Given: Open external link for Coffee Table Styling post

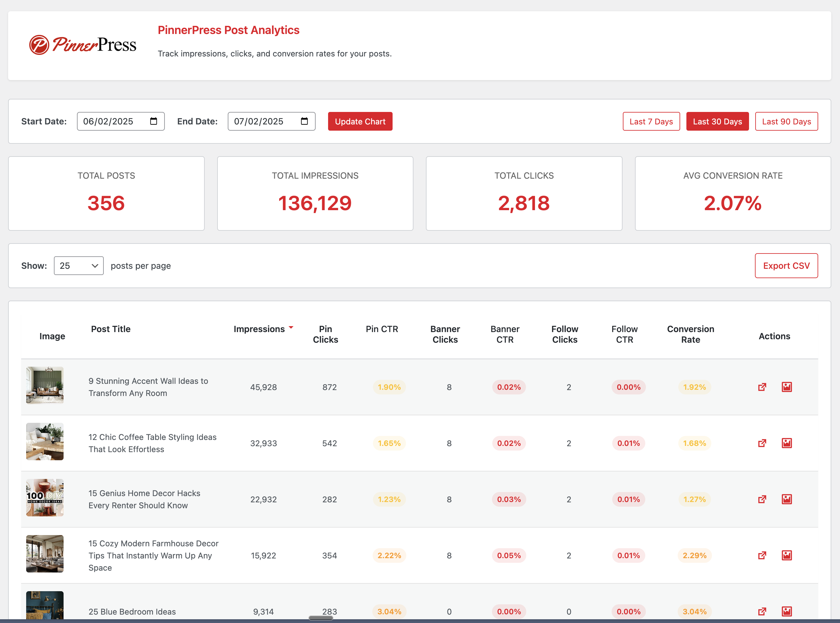Looking at the screenshot, I should pos(762,443).
